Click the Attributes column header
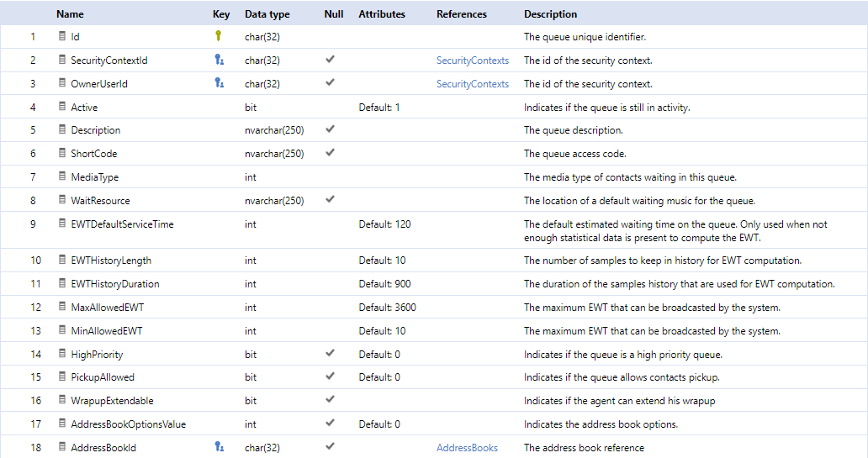Screen dimensions: 868x458 click(x=381, y=14)
